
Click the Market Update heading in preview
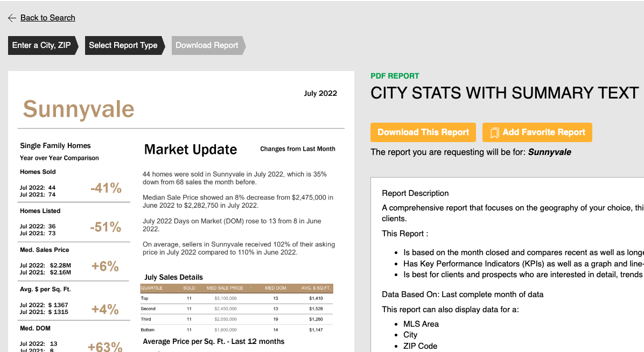191,150
